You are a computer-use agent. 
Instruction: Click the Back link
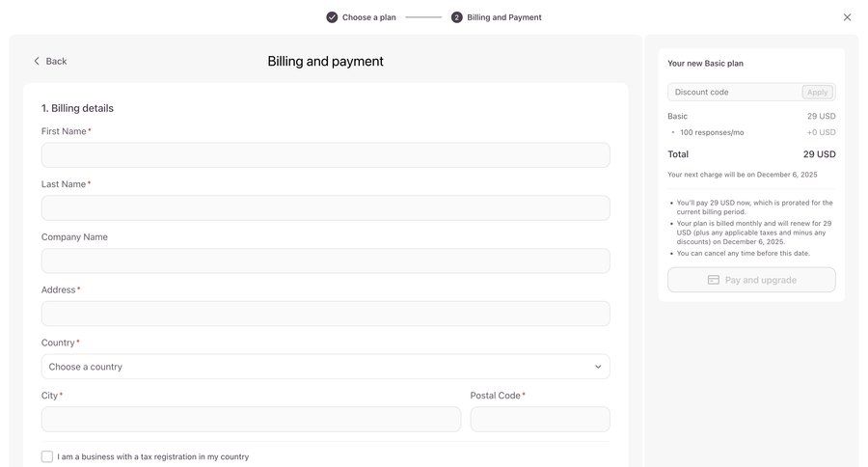[x=50, y=61]
